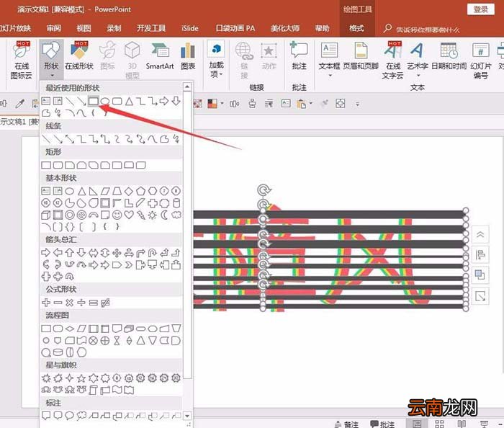The image size is (504, 428).
Task: Choose the heart basic shape
Action: tap(129, 215)
